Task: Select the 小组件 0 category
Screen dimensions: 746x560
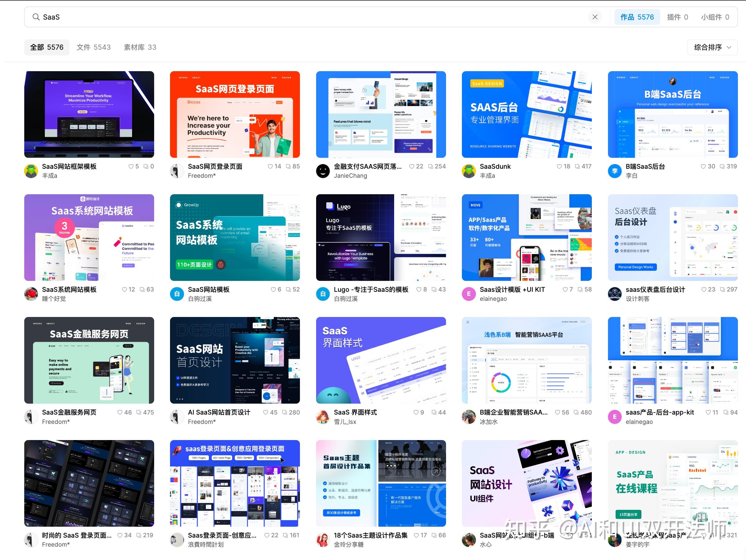Action: (715, 17)
